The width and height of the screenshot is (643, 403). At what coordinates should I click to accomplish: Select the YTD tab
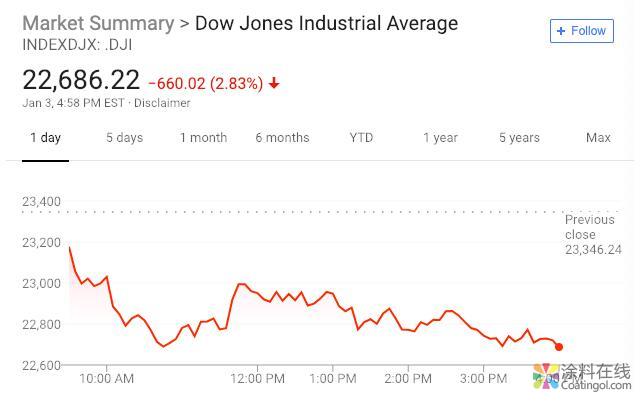click(361, 138)
